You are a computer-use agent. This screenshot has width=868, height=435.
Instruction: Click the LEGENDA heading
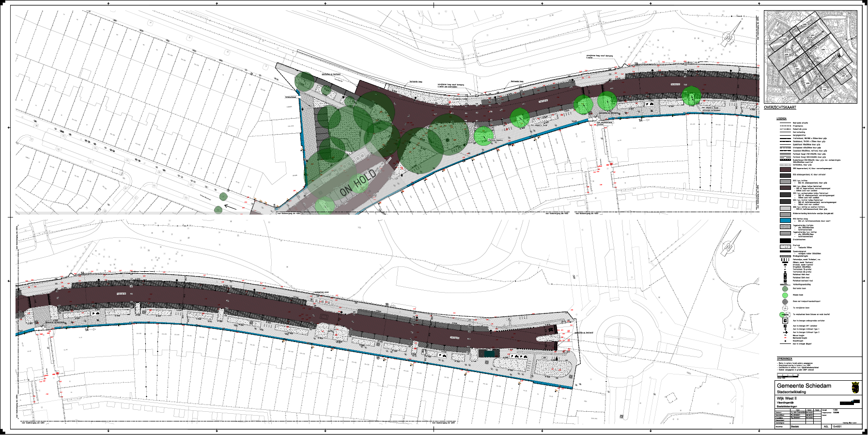[782, 119]
